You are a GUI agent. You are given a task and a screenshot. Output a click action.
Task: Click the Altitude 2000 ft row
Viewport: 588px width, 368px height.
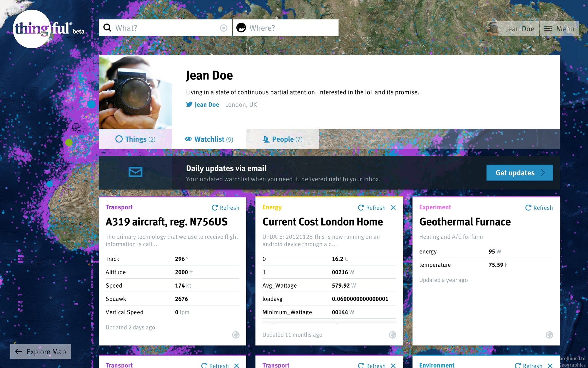click(172, 272)
